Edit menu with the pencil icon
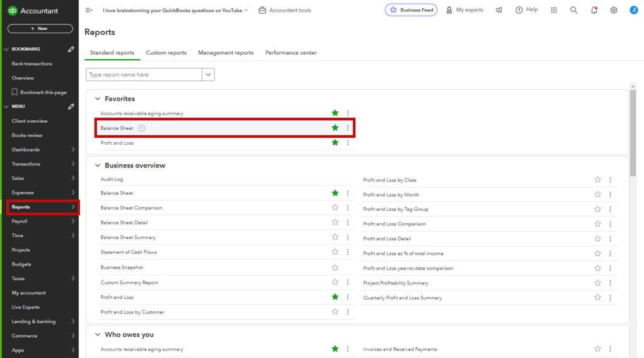This screenshot has height=358, width=644. (71, 106)
